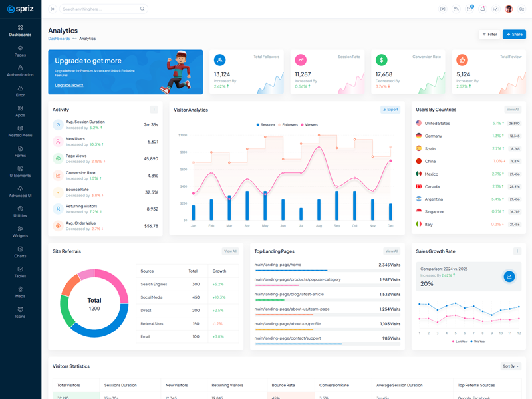Viewport: 532px width, 399px height.
Task: Toggle the Sessions legend in Visitor Analytics
Action: (x=266, y=124)
